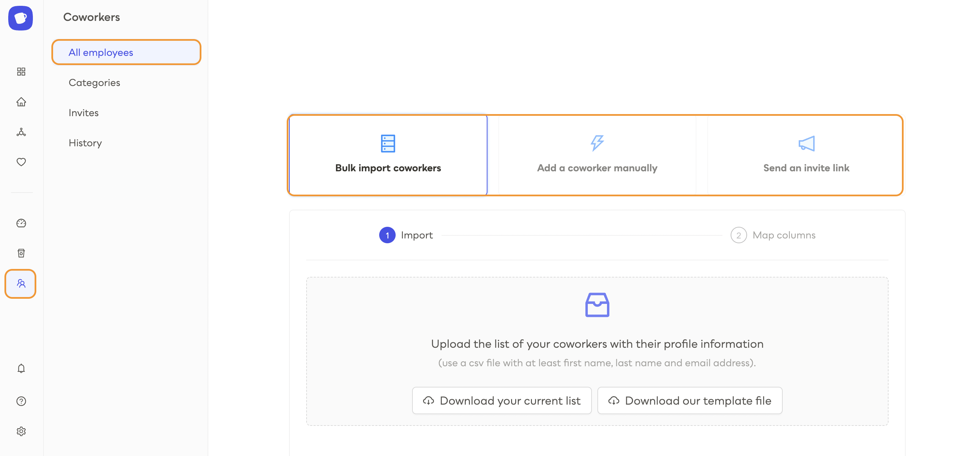Screen dimensions: 980x456
Task: Go to the home icon in sidebar
Action: (21, 102)
